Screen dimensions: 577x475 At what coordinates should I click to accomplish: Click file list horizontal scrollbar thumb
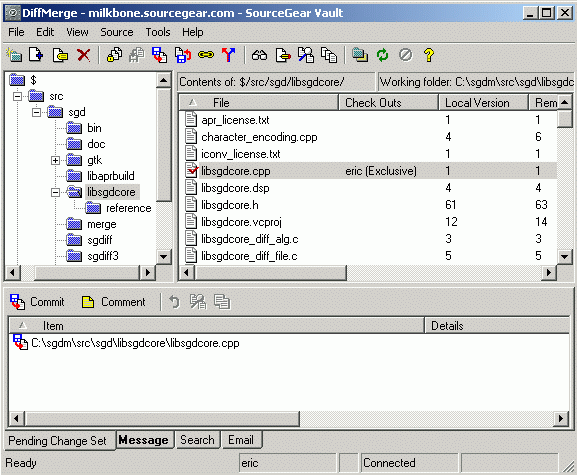coord(270,273)
